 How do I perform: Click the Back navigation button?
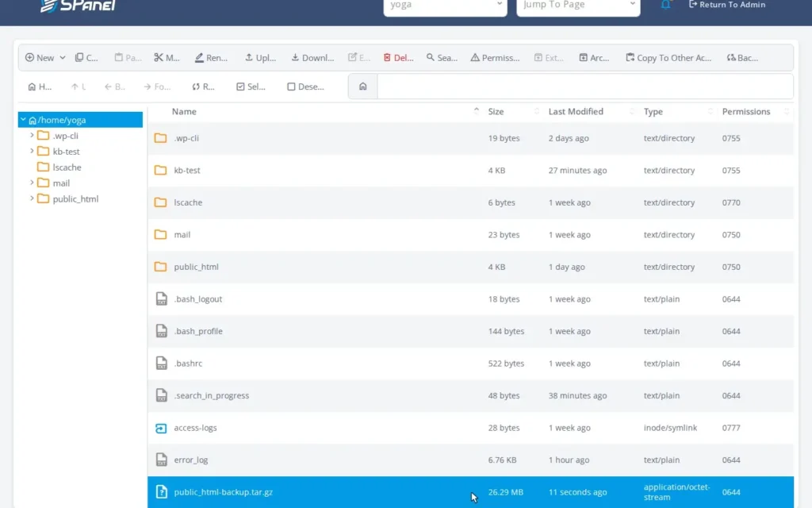[x=115, y=87]
